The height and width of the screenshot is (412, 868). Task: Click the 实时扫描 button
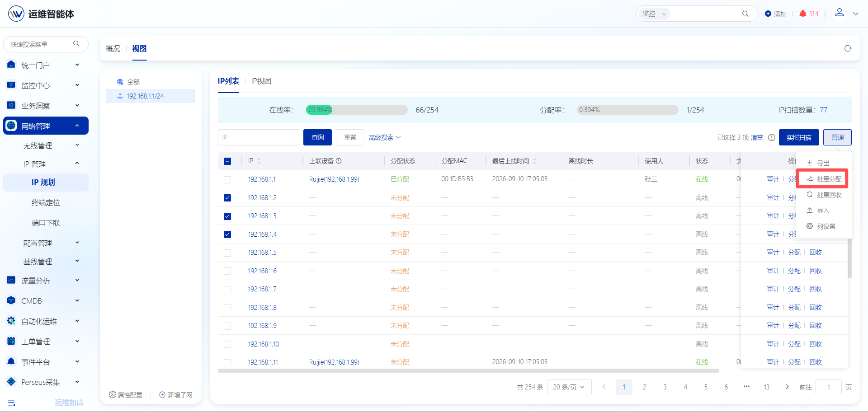point(799,137)
